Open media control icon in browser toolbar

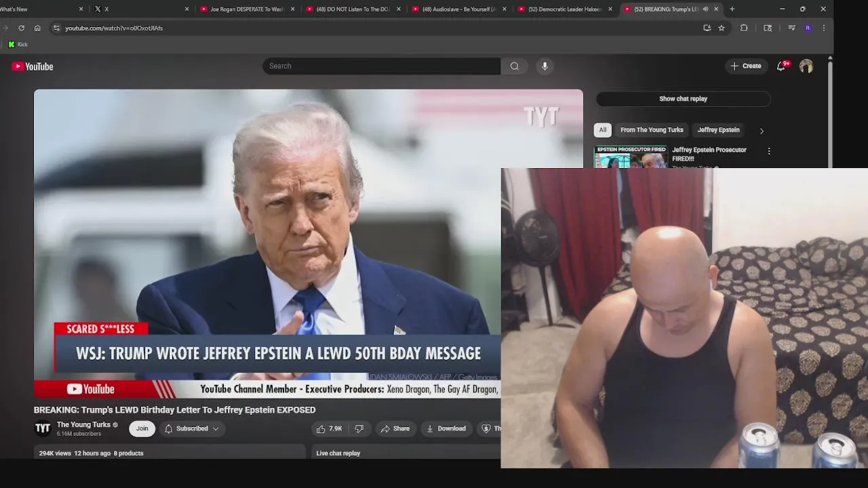tap(791, 28)
